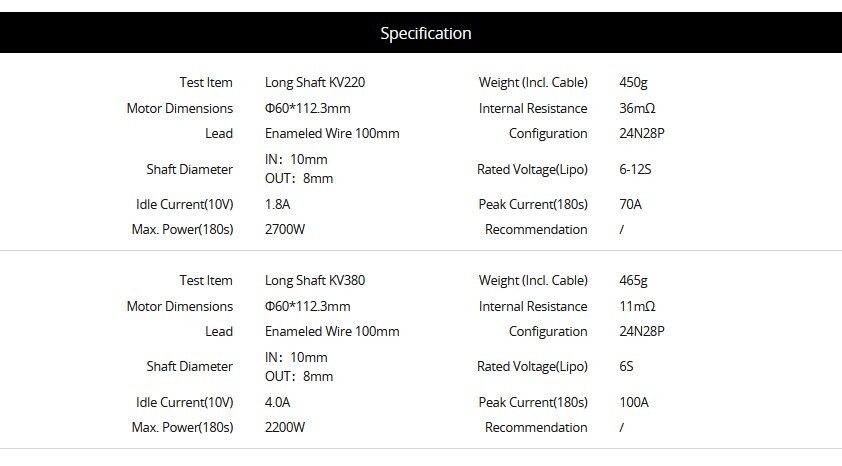Click the KV220 Configuration 24N28P value

click(642, 134)
